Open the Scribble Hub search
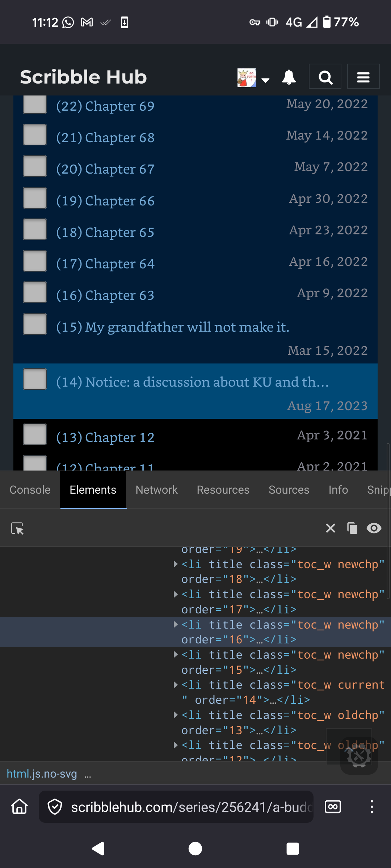 pyautogui.click(x=325, y=77)
